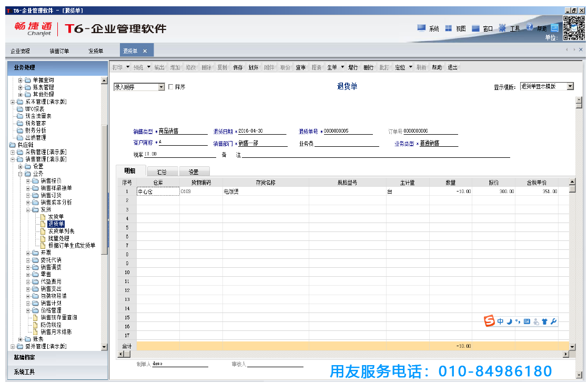This screenshot has height=383, width=588.
Task: Select the 明细 detail tab
Action: pos(130,170)
